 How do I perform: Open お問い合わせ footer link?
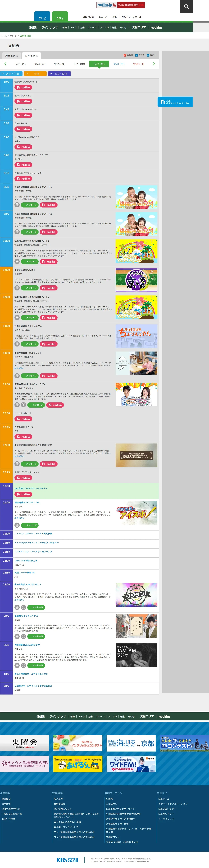coord(8,819)
